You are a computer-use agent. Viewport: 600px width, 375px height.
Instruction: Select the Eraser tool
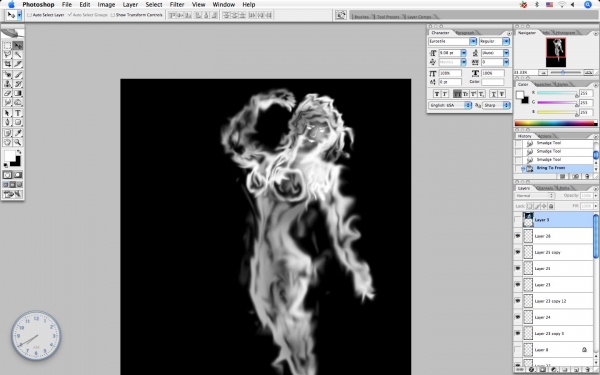click(x=7, y=93)
